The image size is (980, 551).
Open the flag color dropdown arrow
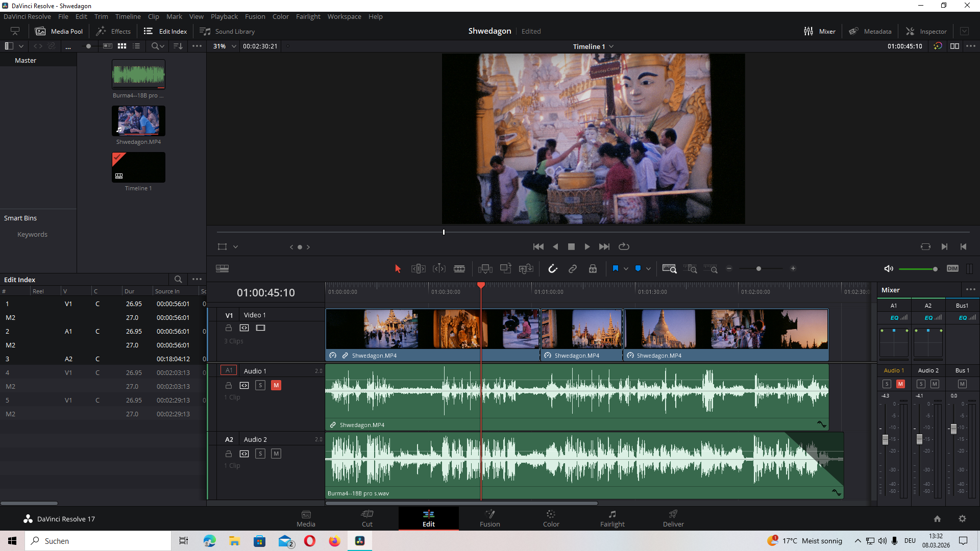(626, 269)
